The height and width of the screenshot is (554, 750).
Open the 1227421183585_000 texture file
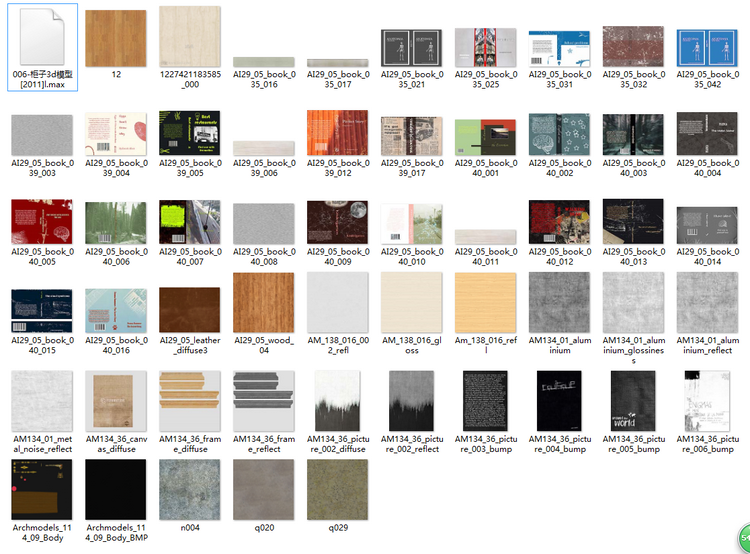tap(190, 36)
